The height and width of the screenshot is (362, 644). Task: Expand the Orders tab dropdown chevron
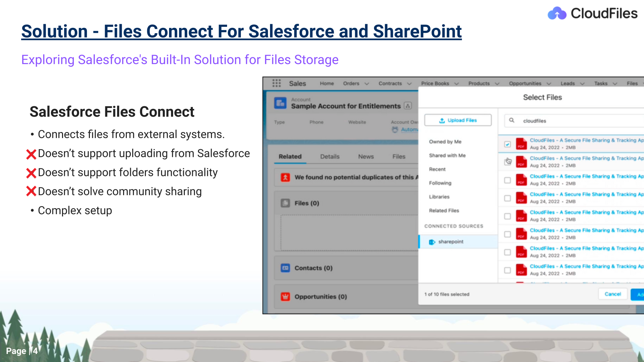367,84
